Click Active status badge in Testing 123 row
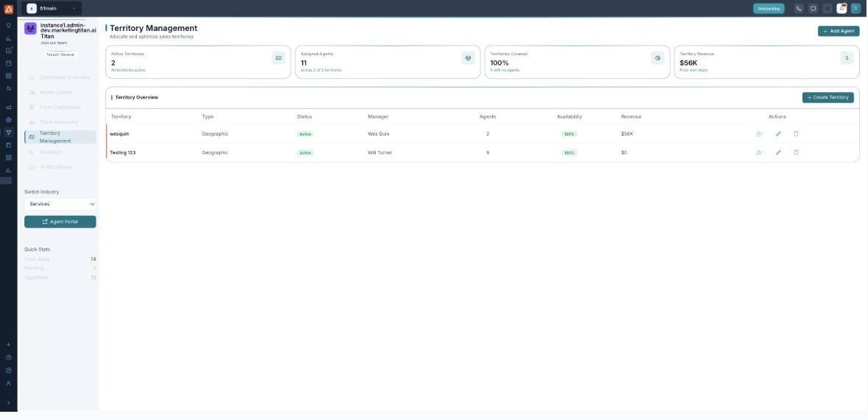The width and height of the screenshot is (868, 420). point(306,153)
